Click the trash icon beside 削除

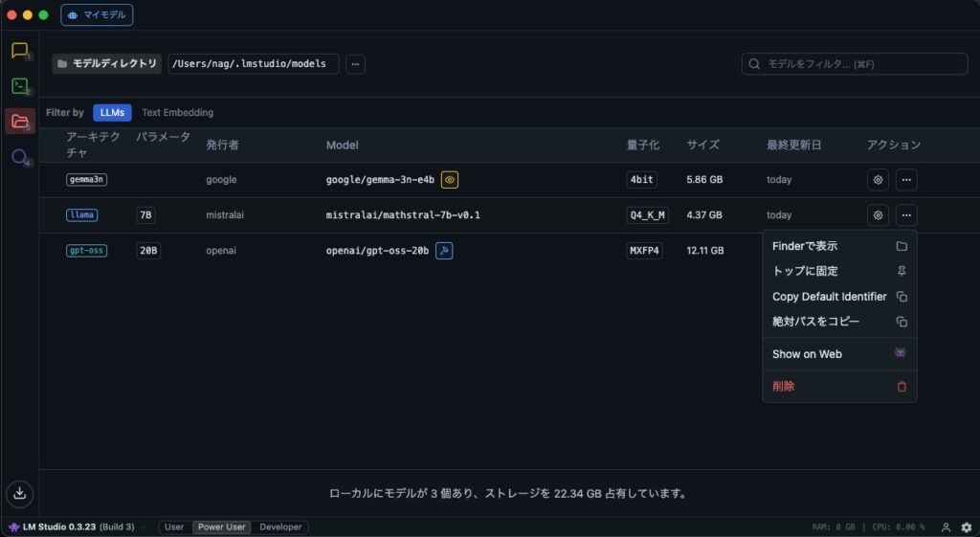click(x=902, y=387)
